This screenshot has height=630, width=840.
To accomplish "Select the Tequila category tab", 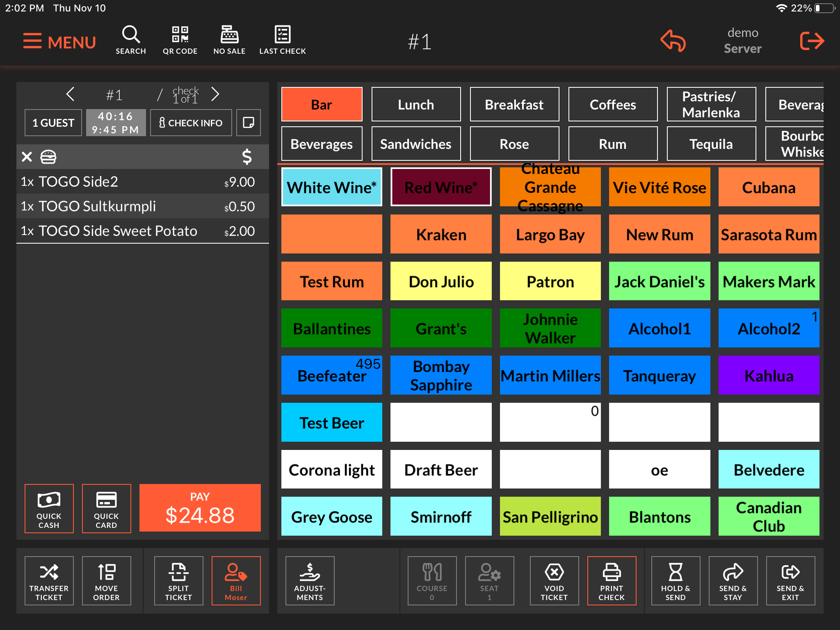I will pyautogui.click(x=711, y=144).
